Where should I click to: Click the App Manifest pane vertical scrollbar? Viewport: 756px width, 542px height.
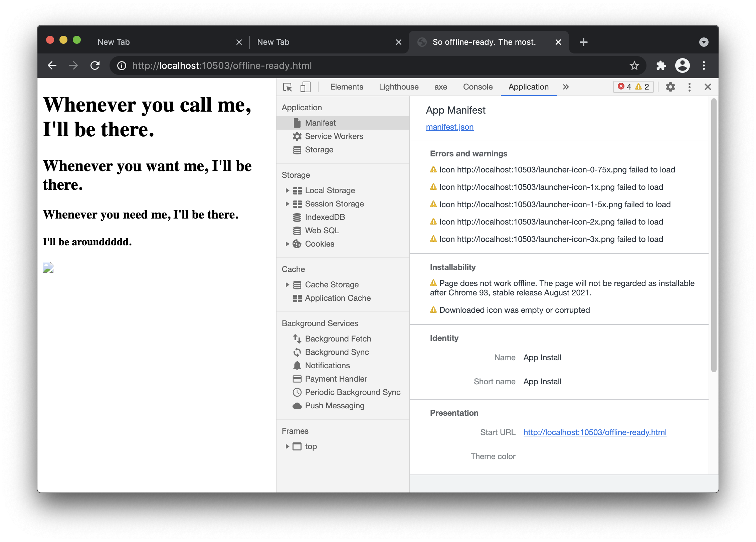tap(714, 234)
